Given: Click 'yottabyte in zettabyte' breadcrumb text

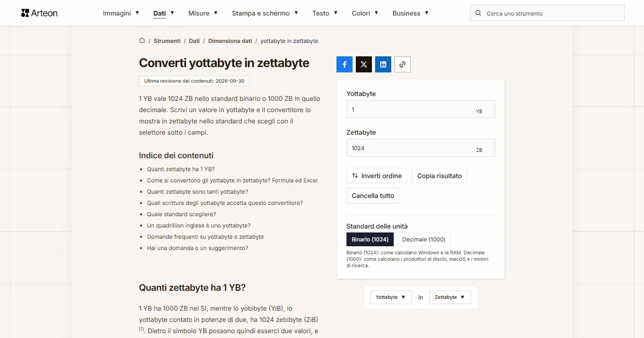Looking at the screenshot, I should [x=289, y=41].
